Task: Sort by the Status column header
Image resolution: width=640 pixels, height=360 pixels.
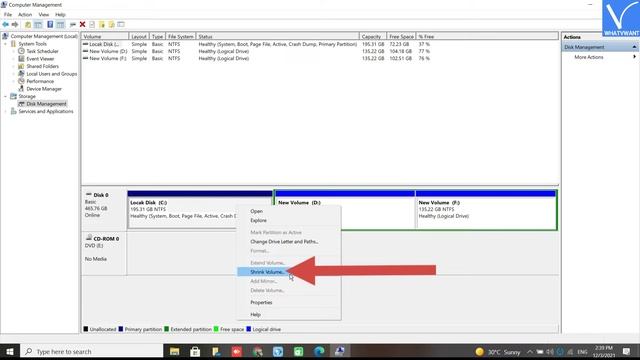Action: pos(278,36)
